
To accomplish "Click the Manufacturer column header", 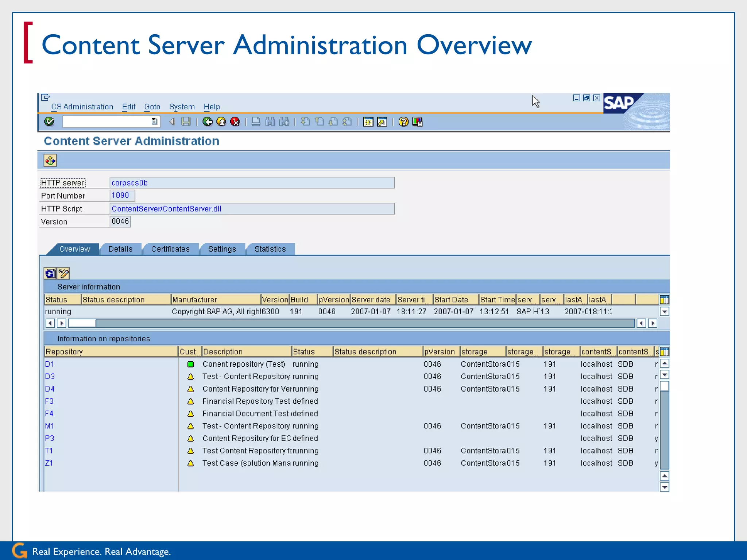I will [x=216, y=300].
